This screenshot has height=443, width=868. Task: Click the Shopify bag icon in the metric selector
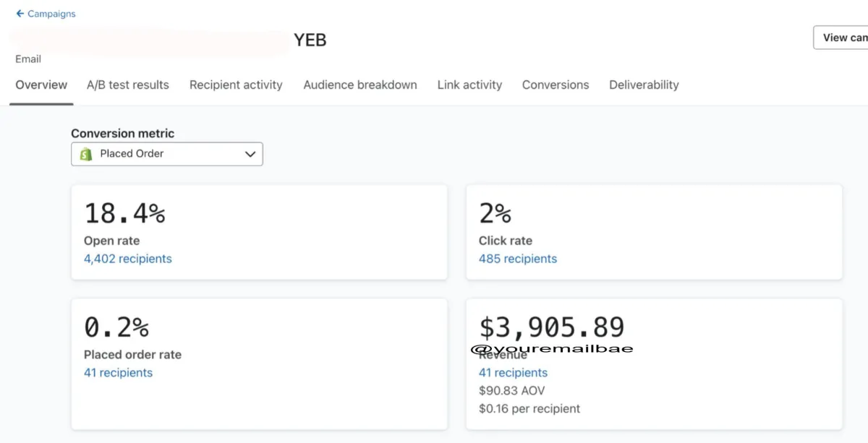click(86, 154)
